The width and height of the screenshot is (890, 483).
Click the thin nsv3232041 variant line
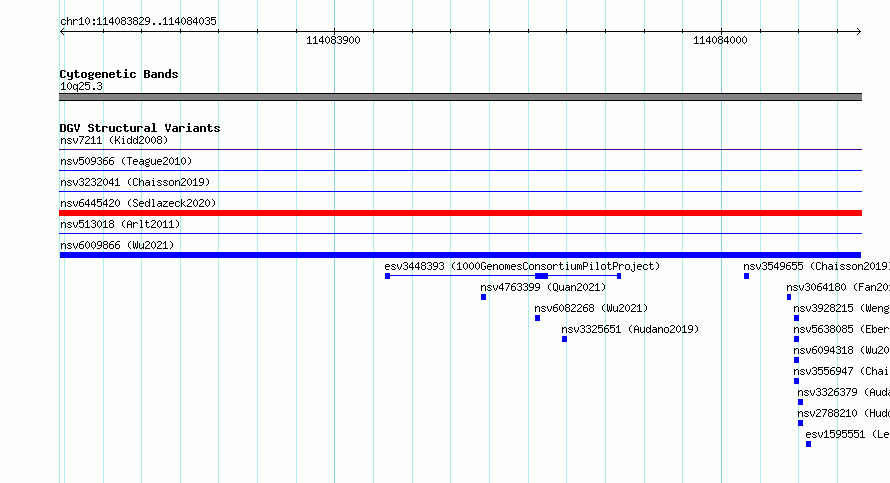click(x=460, y=191)
